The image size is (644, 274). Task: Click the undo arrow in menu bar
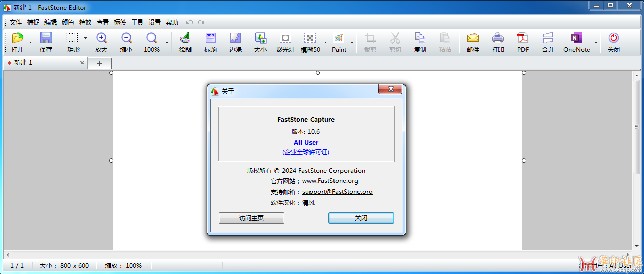pos(189,22)
